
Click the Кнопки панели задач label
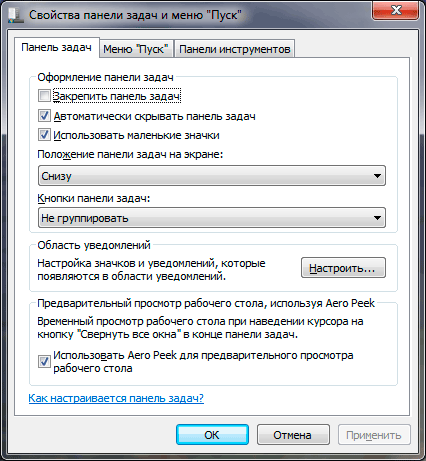click(94, 198)
